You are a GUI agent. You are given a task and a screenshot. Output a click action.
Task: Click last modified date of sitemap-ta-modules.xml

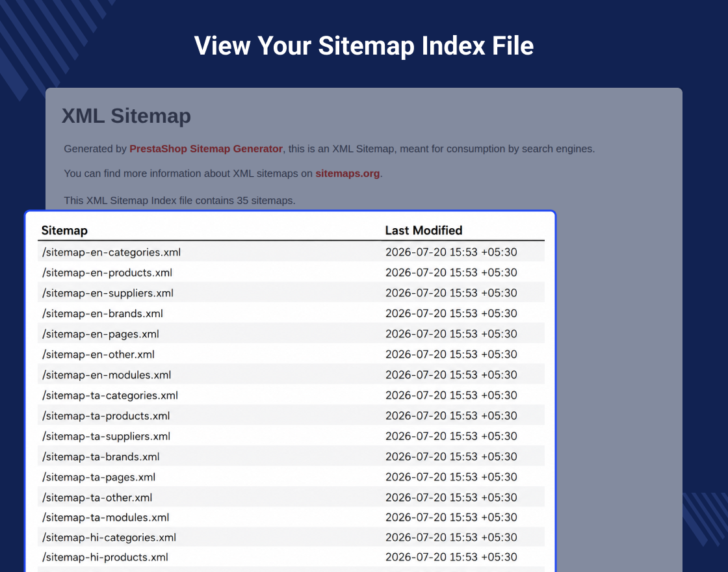(451, 517)
